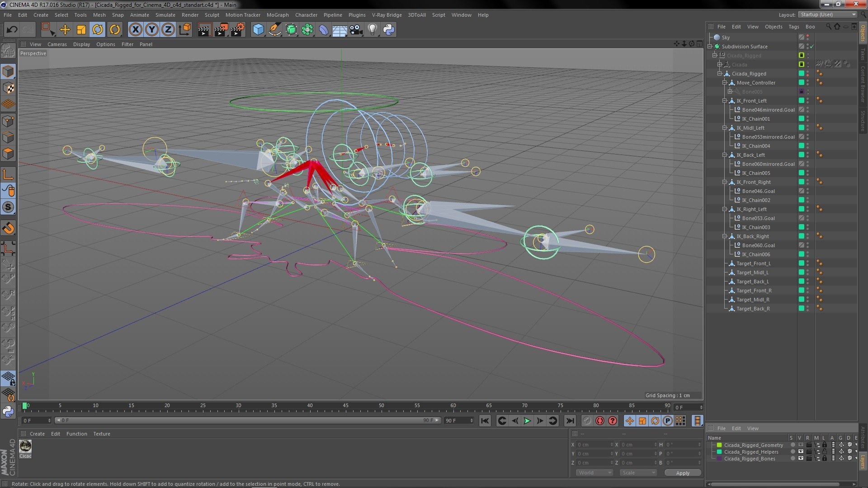Toggle visibility dot of Sky object
Image resolution: width=868 pixels, height=488 pixels.
pos(808,36)
